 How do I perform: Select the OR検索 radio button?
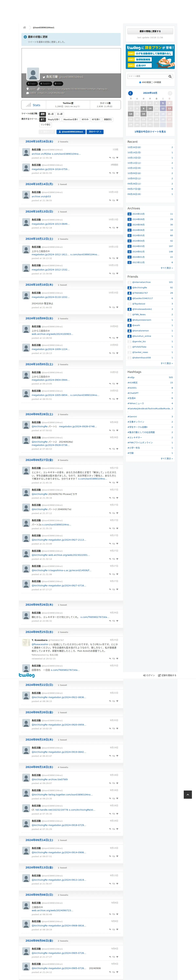(152, 82)
